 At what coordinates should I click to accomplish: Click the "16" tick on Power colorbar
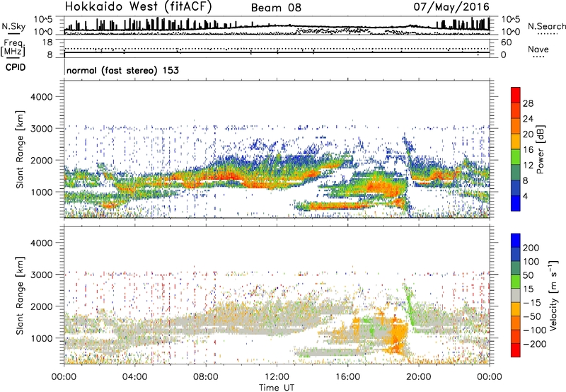tap(528, 150)
